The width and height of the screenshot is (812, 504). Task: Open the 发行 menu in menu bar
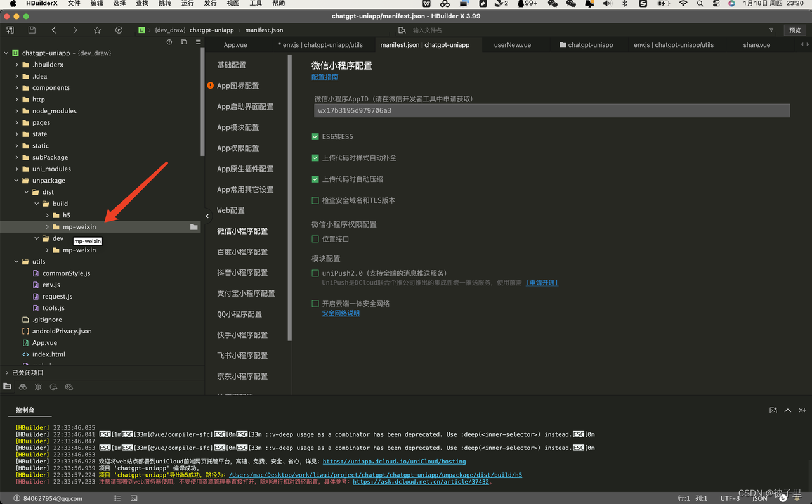click(210, 3)
